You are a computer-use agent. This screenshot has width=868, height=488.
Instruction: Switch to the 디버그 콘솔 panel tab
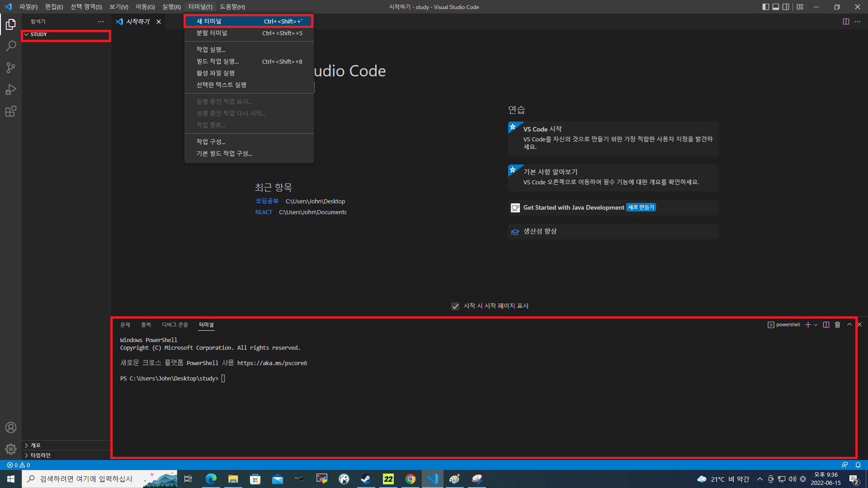coord(175,324)
